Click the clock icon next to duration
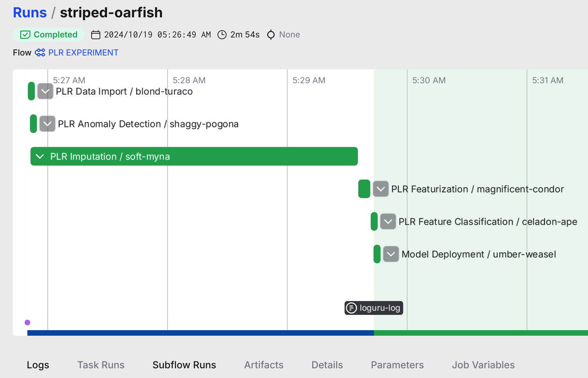 222,35
